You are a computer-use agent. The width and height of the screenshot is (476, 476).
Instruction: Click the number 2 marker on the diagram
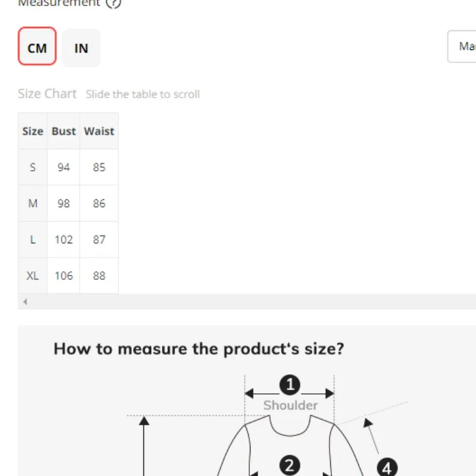tap(290, 465)
